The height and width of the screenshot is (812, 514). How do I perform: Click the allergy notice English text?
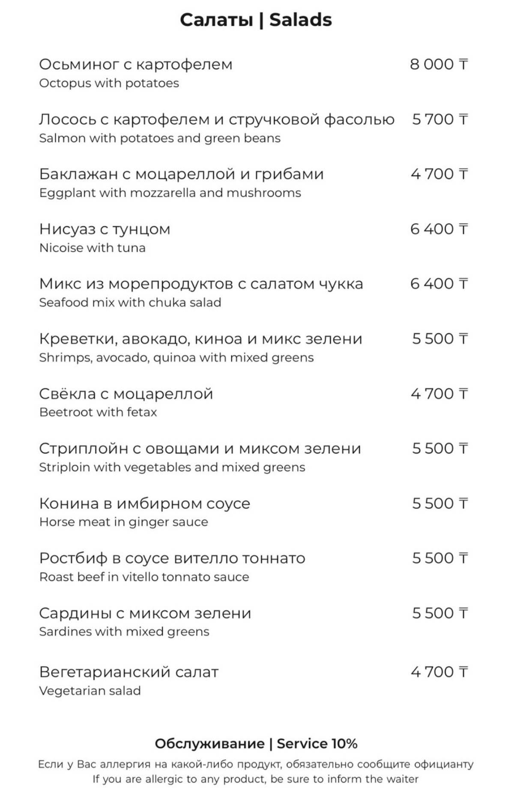point(256,779)
